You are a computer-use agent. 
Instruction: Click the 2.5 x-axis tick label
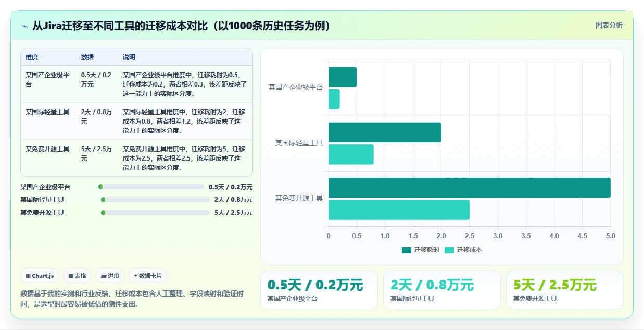tap(470, 236)
